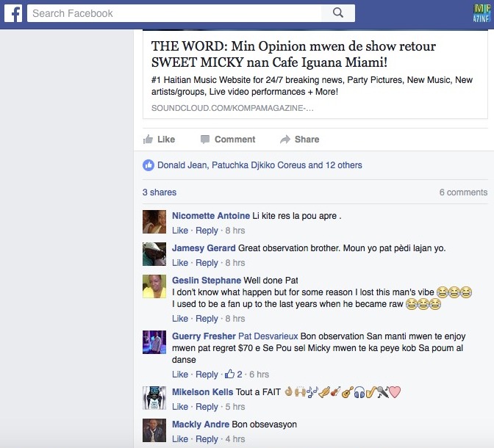Open Jamesy Gerard's profile name link
Viewport: 494px width, 448px height.
point(204,248)
